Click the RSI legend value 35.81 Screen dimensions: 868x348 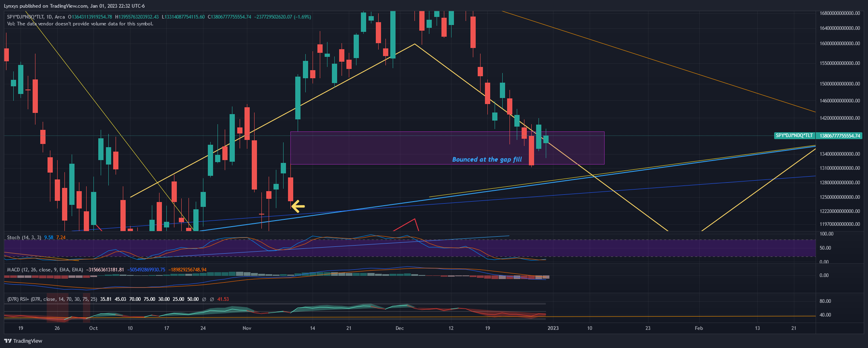106,299
